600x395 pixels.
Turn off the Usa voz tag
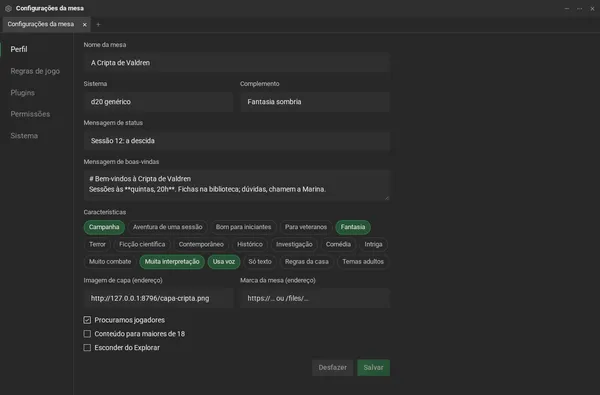point(224,262)
